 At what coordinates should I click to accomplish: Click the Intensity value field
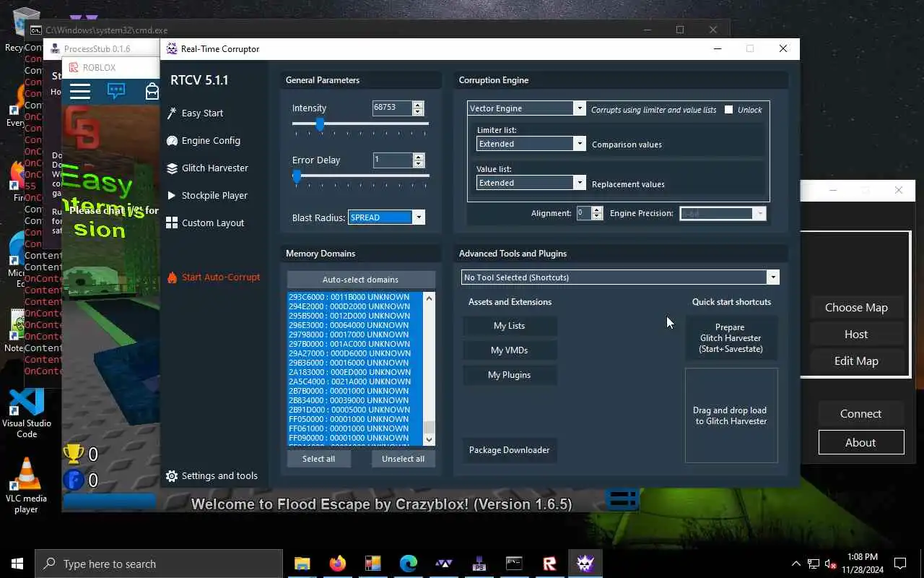(392, 108)
